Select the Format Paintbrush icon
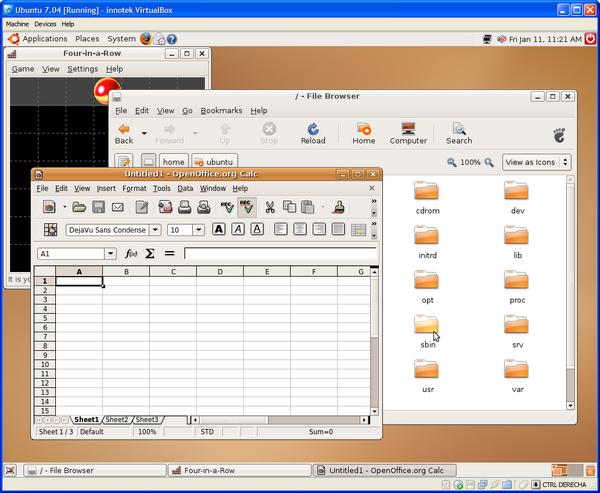The image size is (600, 493). tap(339, 207)
